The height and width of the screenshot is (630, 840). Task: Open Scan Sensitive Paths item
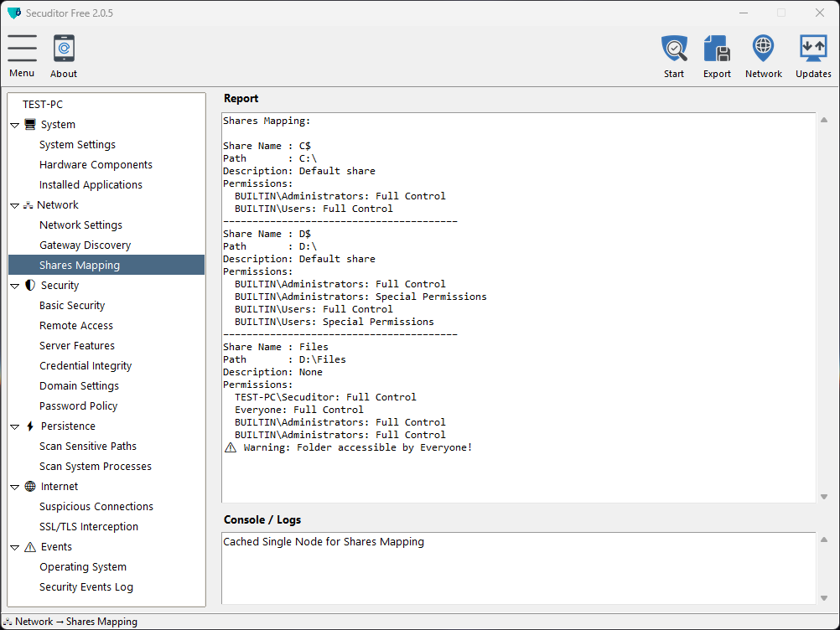click(x=87, y=447)
